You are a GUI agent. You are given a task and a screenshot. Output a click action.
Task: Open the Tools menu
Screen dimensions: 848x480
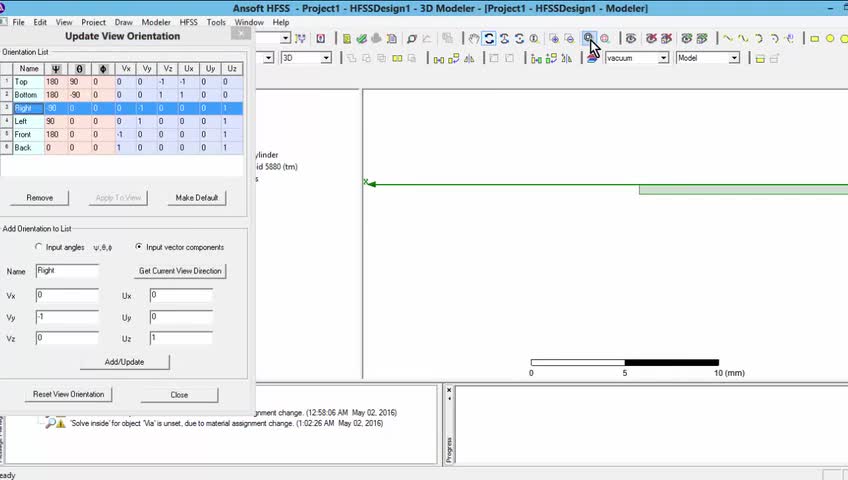216,22
